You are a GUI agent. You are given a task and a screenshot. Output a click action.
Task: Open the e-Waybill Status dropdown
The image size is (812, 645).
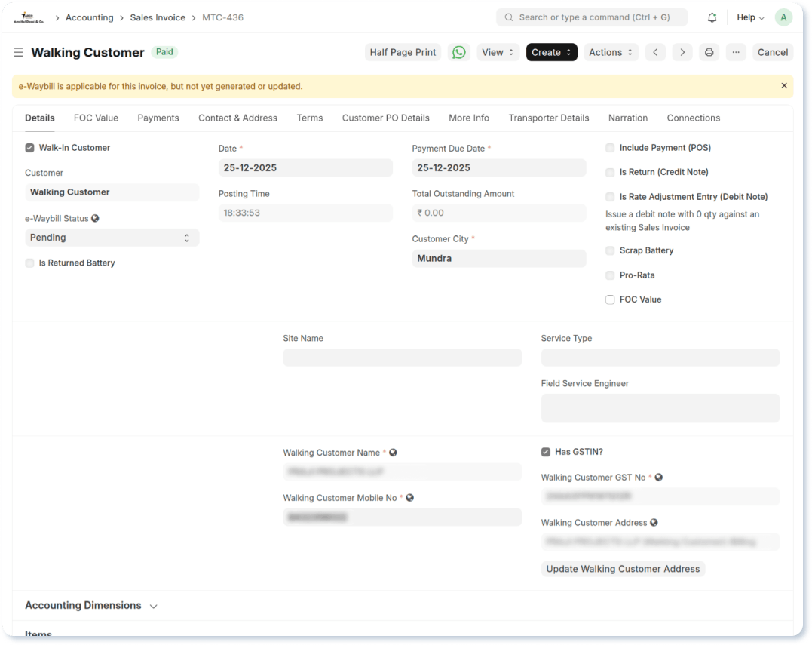[x=112, y=237]
